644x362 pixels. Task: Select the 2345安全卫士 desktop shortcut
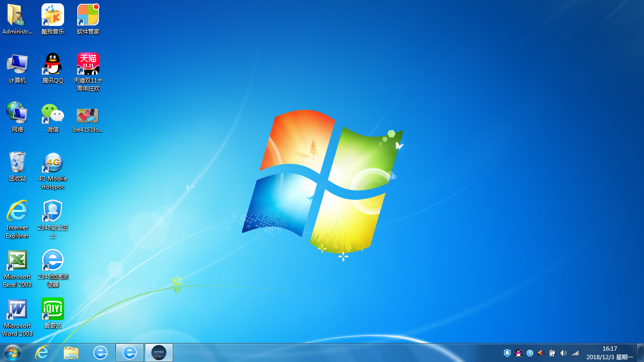click(53, 211)
